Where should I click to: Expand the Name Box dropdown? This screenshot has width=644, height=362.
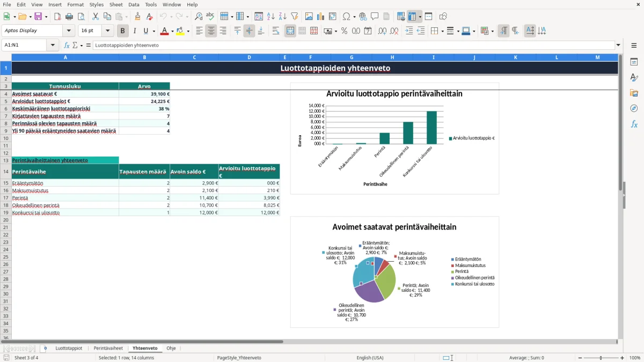click(x=53, y=45)
